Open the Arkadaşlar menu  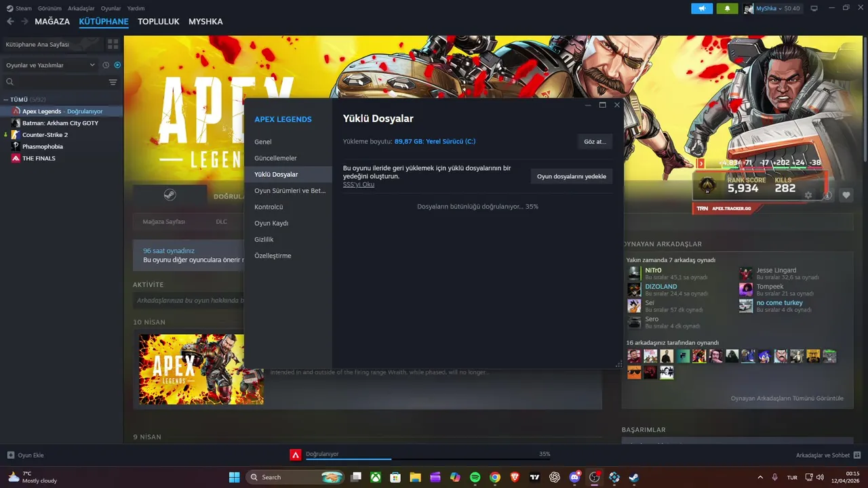pyautogui.click(x=81, y=8)
